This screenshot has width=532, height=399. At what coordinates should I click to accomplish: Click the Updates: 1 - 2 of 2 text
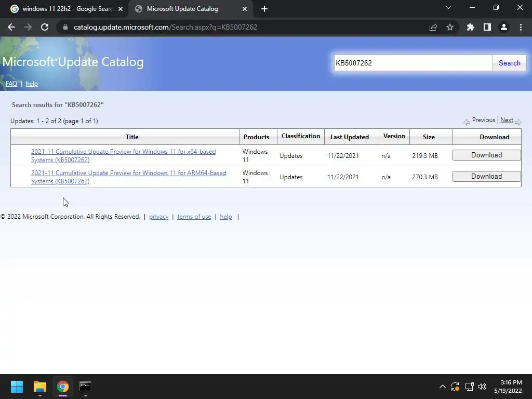pos(54,121)
